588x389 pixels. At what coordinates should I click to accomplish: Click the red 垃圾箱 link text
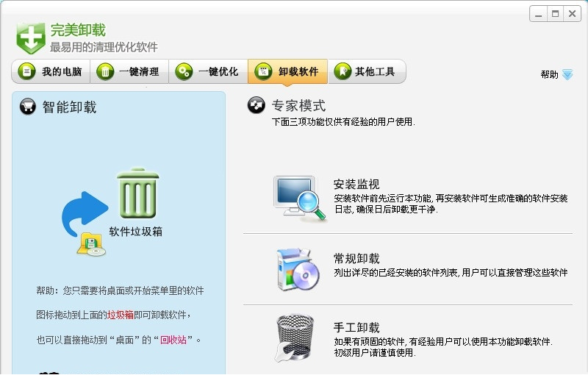point(121,315)
